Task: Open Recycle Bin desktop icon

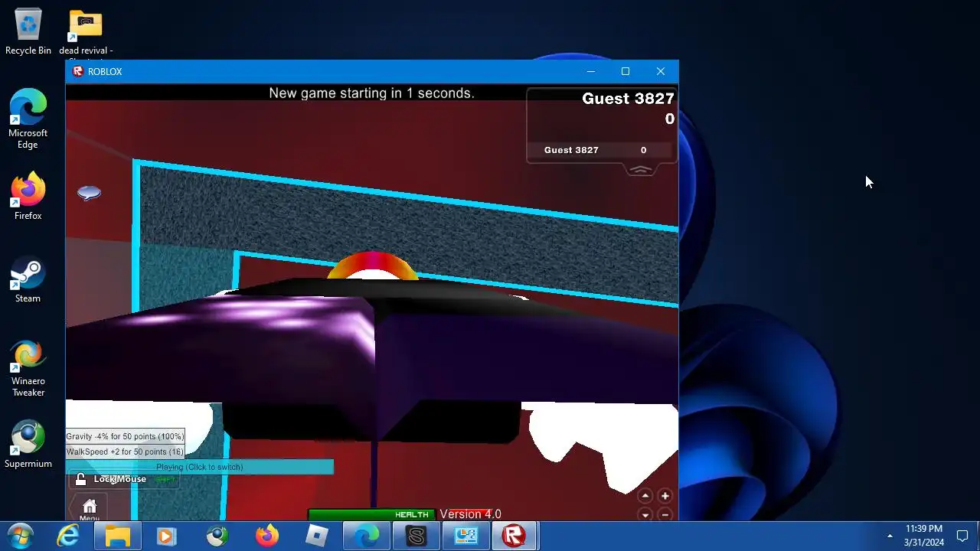Action: pos(28,32)
